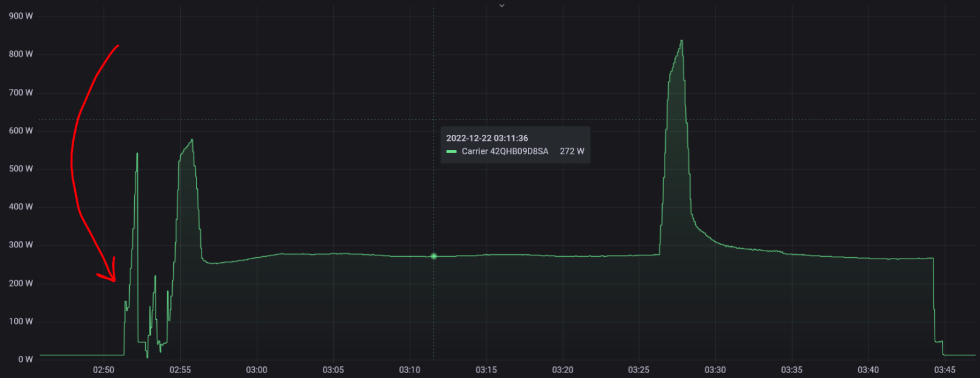Select the highlighted data point at 03:11:36
The image size is (980, 378).
pos(434,256)
